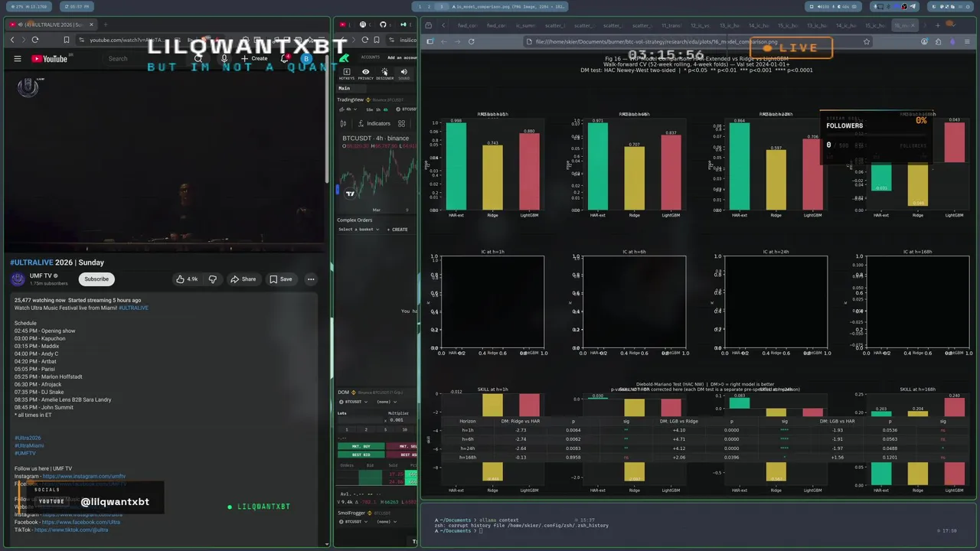980x551 pixels.
Task: Open the Indicators menu on the chart
Action: click(374, 123)
